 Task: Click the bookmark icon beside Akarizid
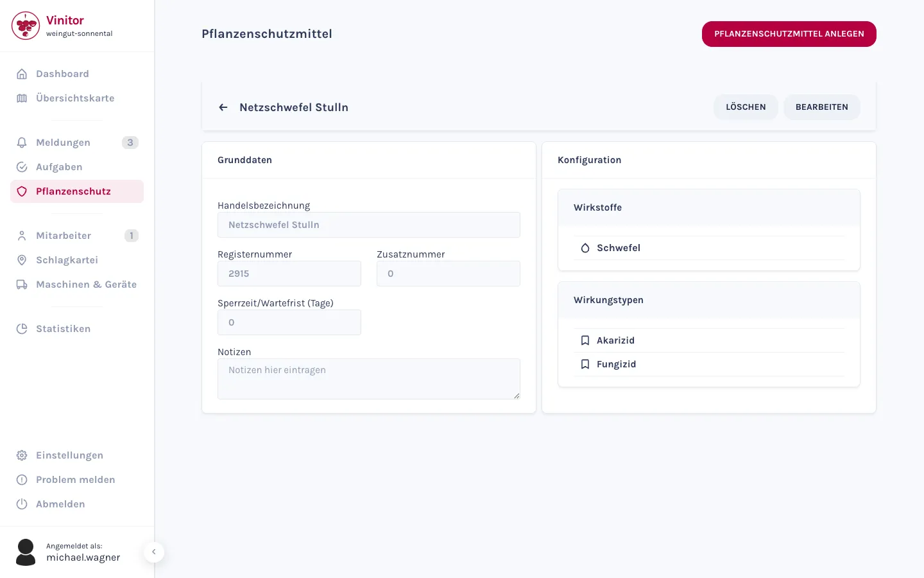coord(585,340)
